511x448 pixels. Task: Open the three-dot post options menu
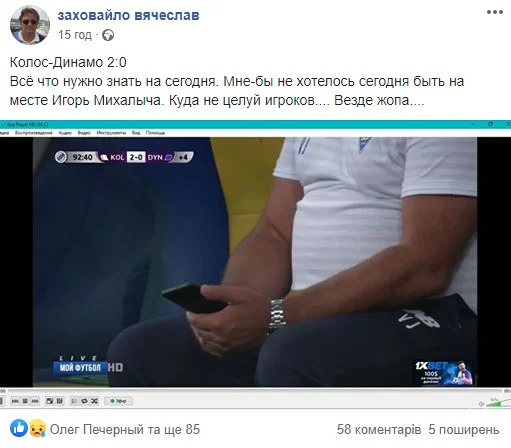[495, 12]
